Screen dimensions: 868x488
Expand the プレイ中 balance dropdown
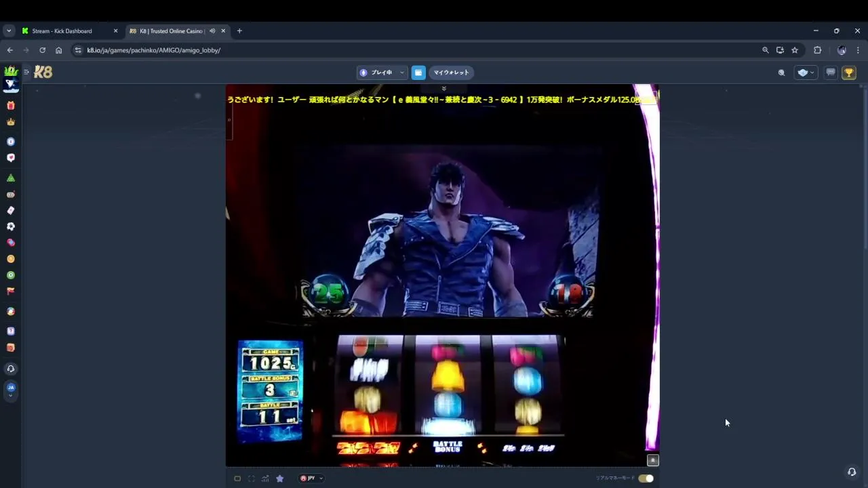381,73
